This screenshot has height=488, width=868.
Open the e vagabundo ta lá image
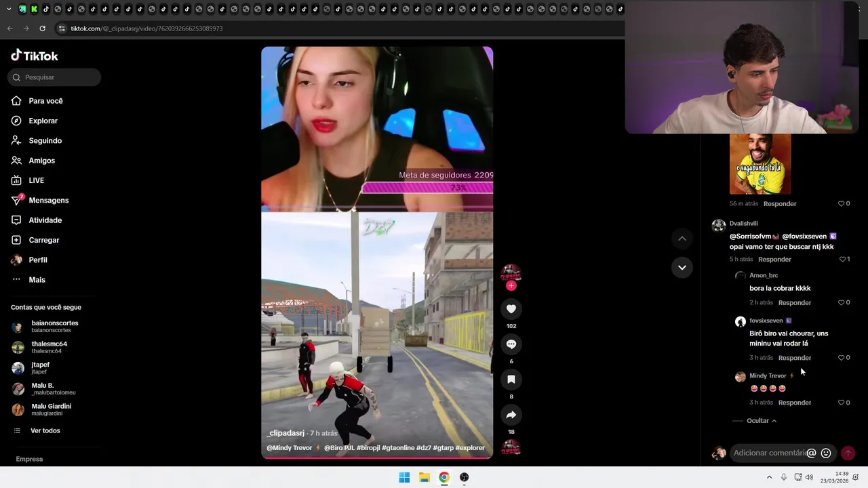pyautogui.click(x=760, y=164)
